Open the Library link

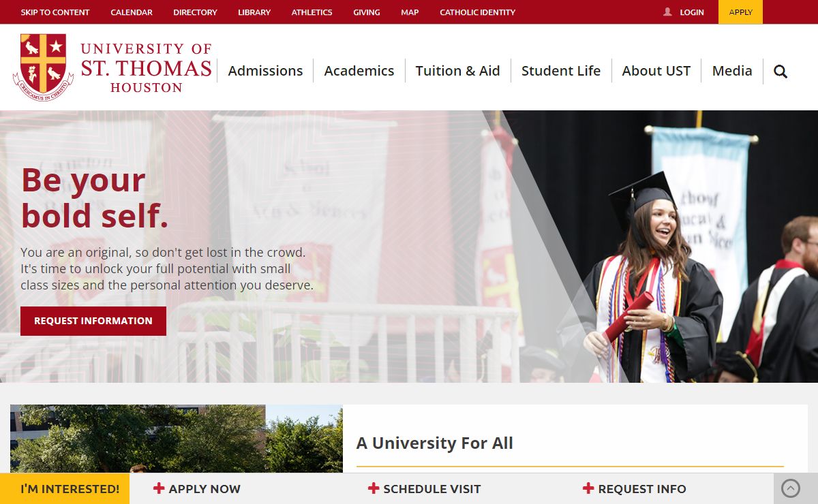coord(254,12)
